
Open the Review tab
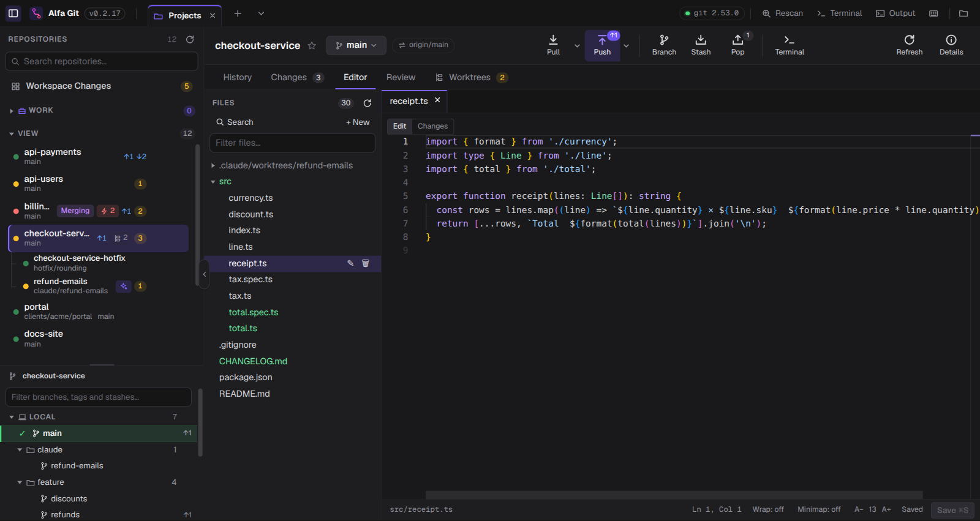pyautogui.click(x=401, y=77)
